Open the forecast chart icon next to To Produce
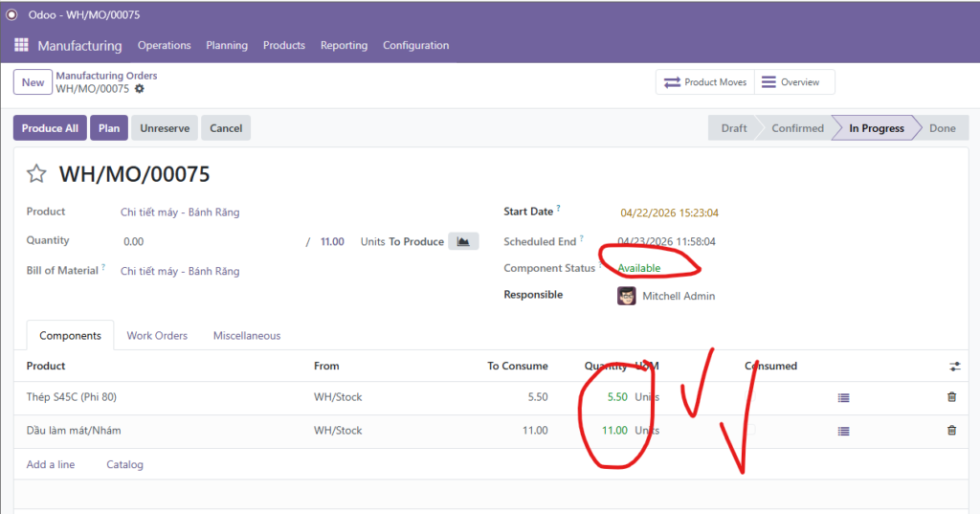The image size is (980, 514). pos(463,241)
